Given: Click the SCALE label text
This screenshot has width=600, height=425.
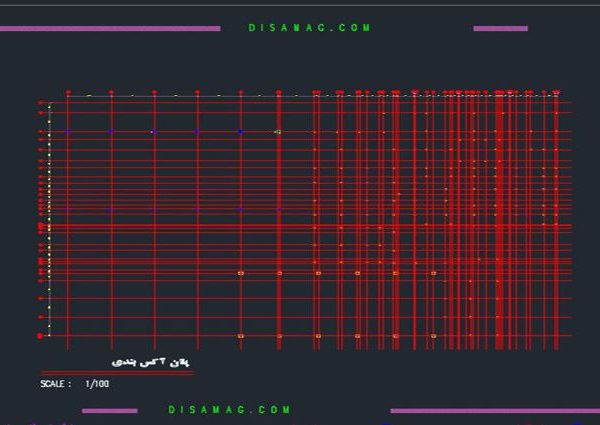Looking at the screenshot, I should (x=55, y=384).
